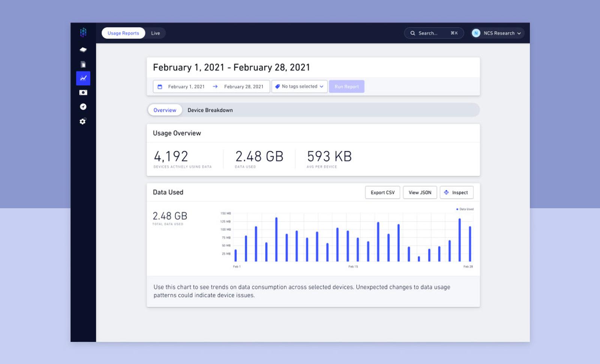Viewport: 600px width, 364px height.
Task: Open the billing cash sidebar icon
Action: (x=83, y=92)
